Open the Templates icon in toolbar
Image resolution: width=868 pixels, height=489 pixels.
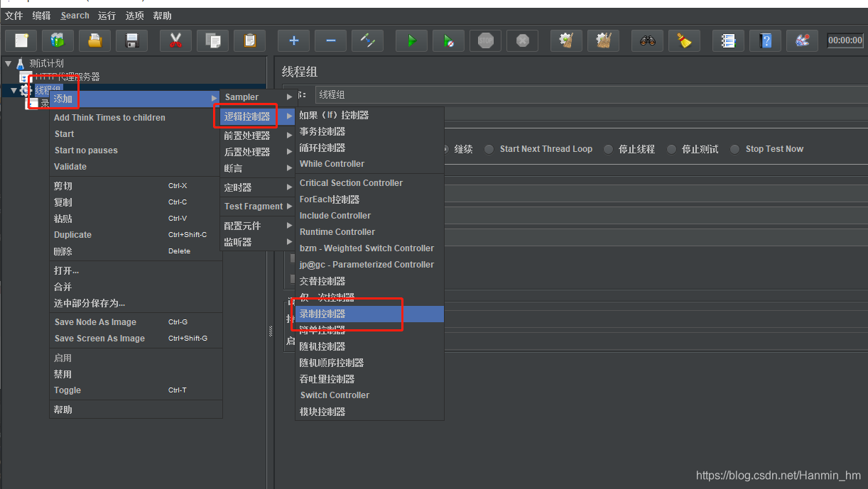(58, 40)
